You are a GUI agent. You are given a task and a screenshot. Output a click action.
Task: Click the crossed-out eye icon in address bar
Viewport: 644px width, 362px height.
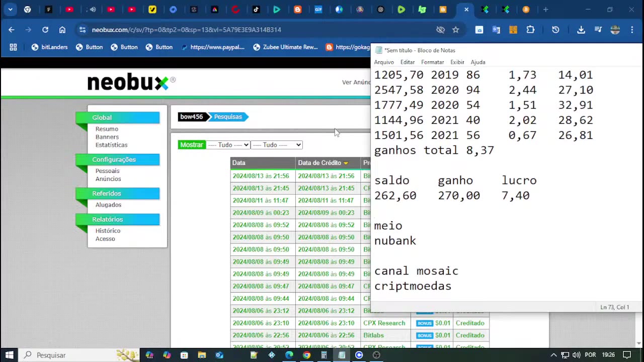pyautogui.click(x=441, y=30)
